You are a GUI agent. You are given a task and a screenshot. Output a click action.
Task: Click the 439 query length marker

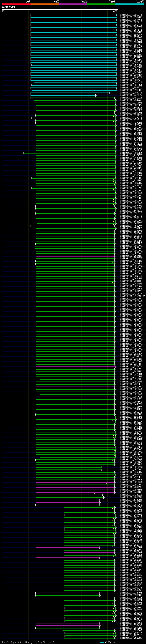click(115, 11)
